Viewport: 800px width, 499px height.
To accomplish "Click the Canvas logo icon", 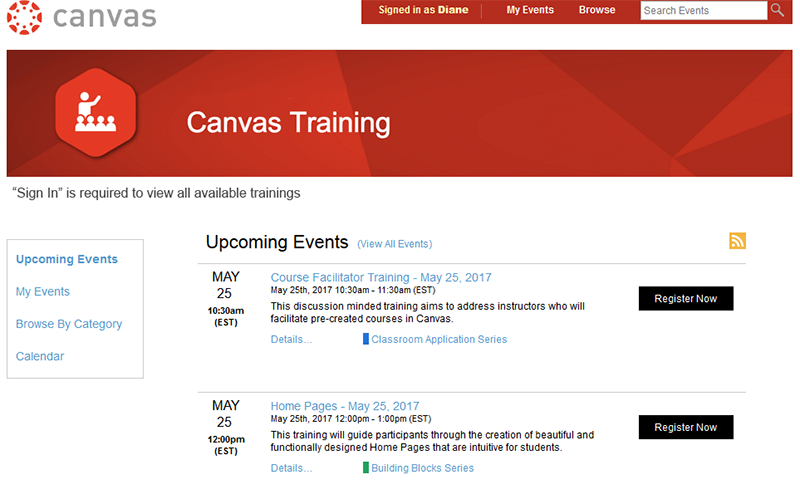I will [24, 18].
